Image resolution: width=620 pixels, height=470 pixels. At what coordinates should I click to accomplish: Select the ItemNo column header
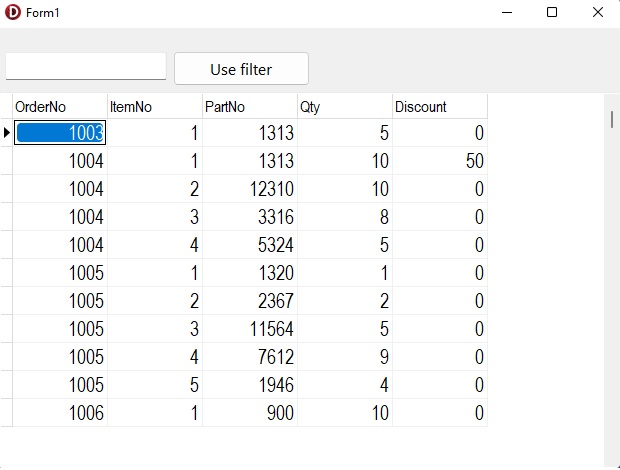(155, 107)
